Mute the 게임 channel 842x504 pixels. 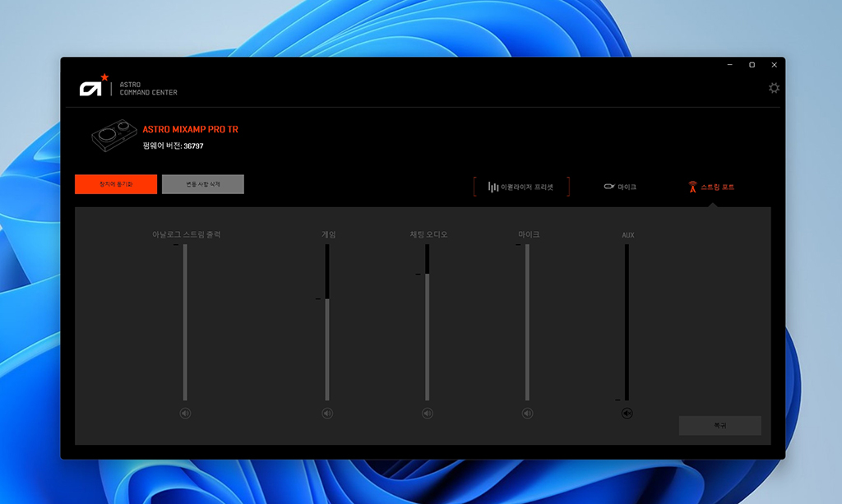pyautogui.click(x=327, y=414)
